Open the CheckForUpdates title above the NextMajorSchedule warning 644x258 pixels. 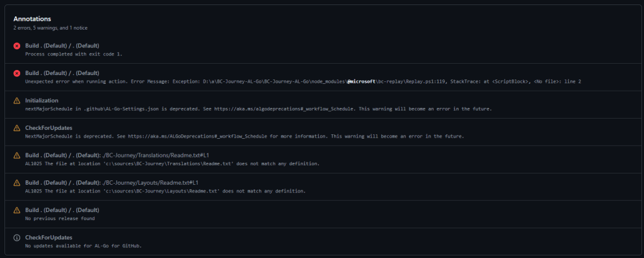tap(49, 127)
